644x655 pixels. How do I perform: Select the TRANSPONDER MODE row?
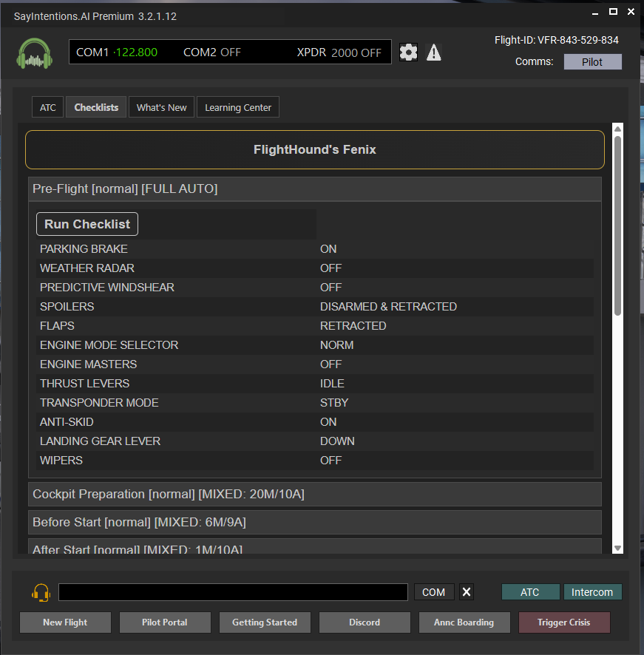coord(315,403)
